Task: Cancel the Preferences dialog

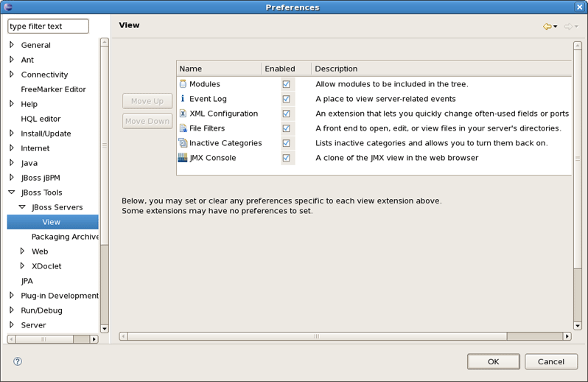Action: 551,361
